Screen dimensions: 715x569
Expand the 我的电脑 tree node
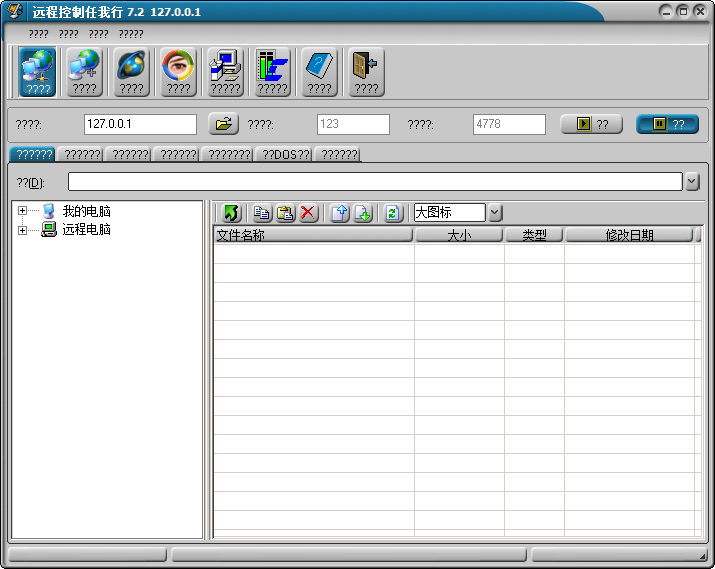pos(23,211)
